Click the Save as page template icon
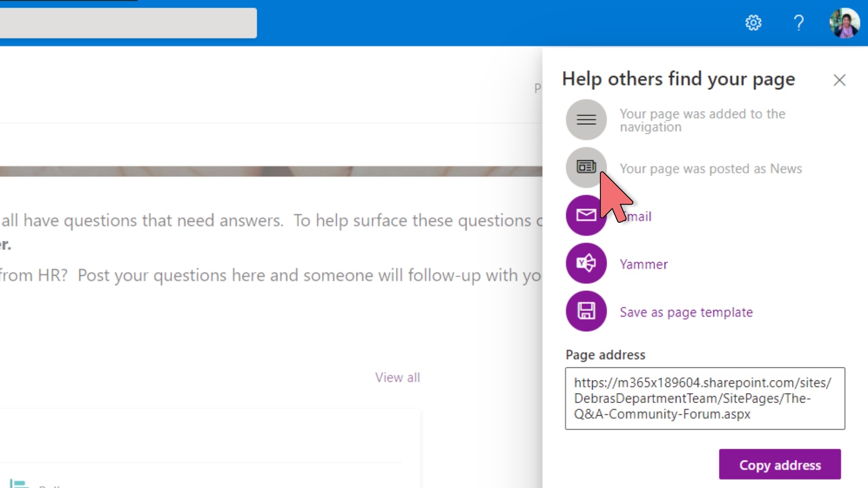Screen dimensions: 868x488 click(585, 312)
